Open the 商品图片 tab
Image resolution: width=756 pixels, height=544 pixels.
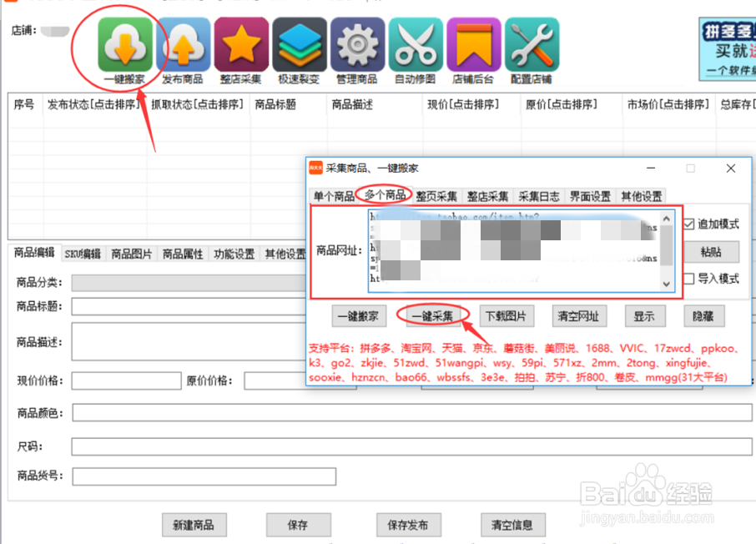(132, 254)
